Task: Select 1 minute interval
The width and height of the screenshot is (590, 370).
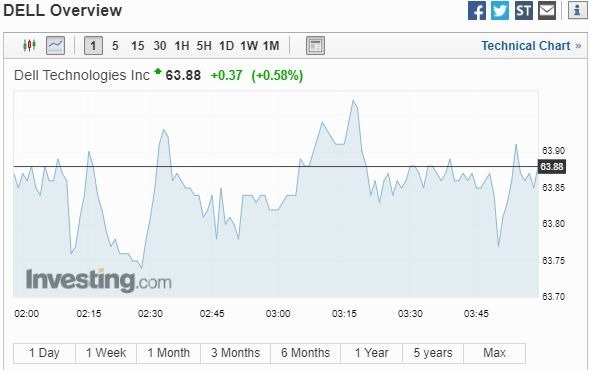Action: [93, 46]
